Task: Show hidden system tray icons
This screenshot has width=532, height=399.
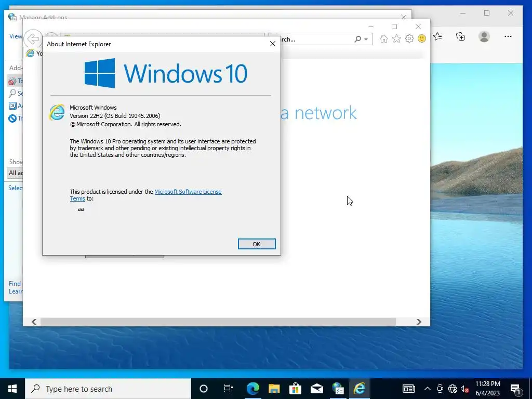Action: pyautogui.click(x=428, y=389)
